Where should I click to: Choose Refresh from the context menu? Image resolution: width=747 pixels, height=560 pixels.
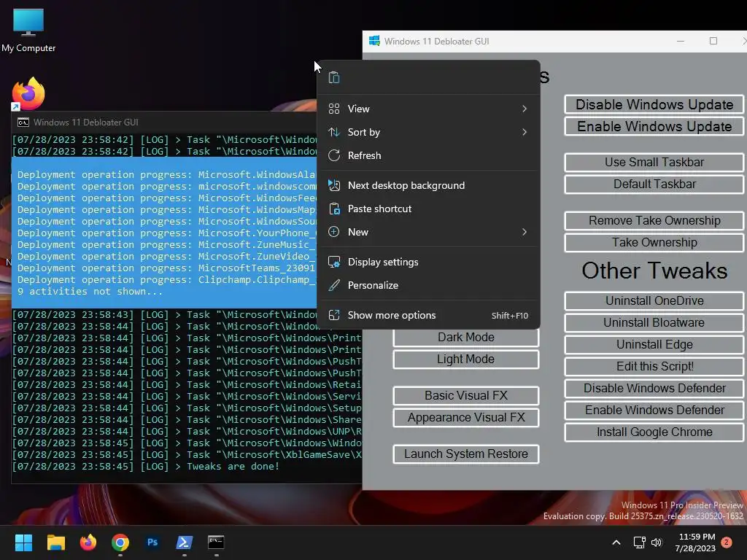pos(428,155)
